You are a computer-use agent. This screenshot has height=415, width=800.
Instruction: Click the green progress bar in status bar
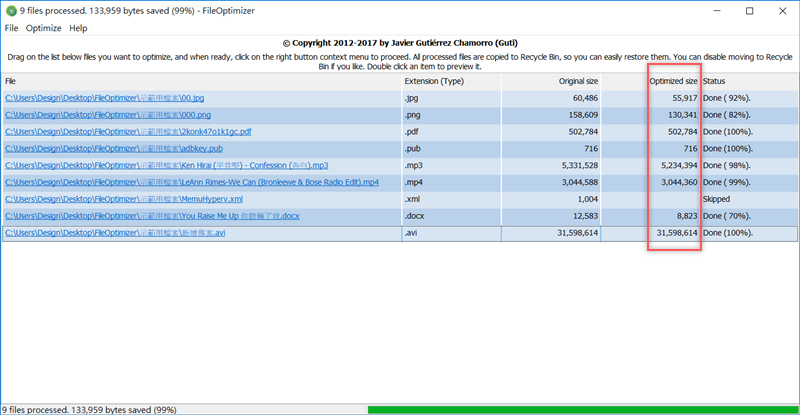click(x=580, y=409)
